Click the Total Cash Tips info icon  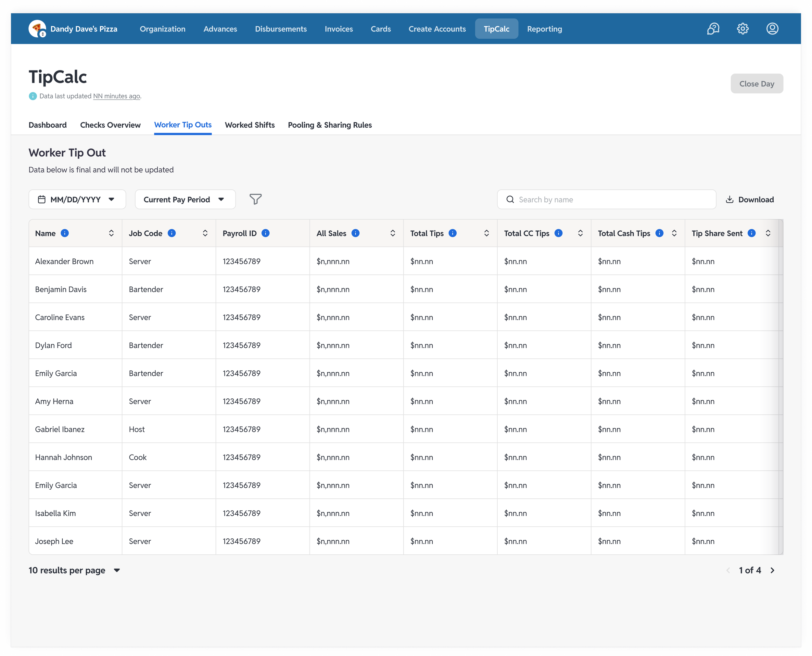pyautogui.click(x=659, y=233)
